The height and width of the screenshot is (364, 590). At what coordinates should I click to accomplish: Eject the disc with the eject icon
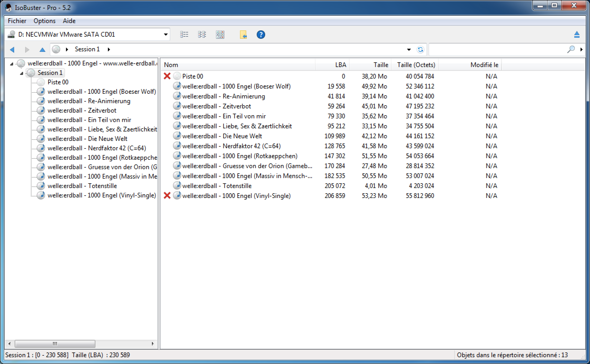pyautogui.click(x=577, y=35)
